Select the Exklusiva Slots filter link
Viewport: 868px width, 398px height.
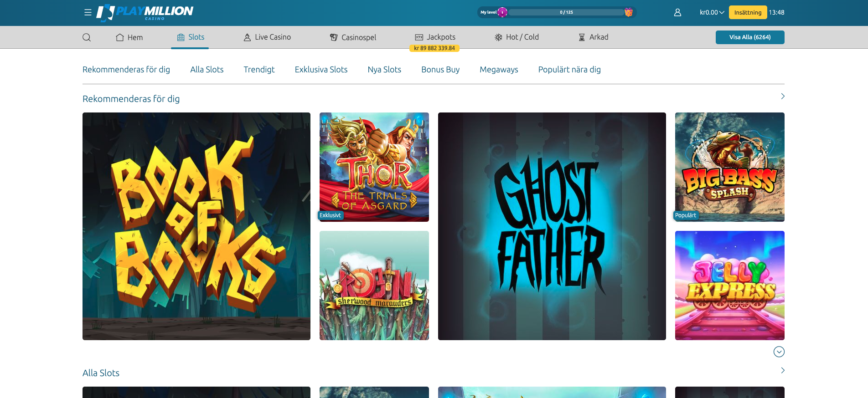[x=321, y=70]
